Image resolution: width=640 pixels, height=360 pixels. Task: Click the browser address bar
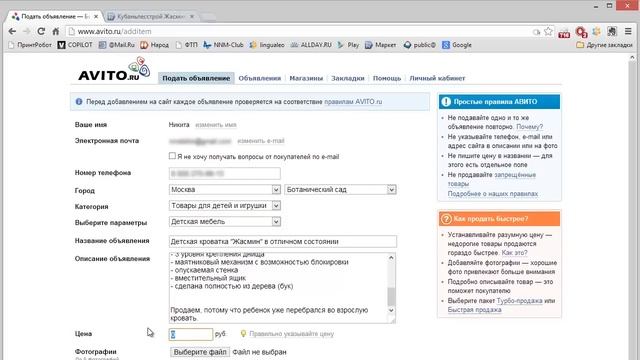click(x=302, y=31)
